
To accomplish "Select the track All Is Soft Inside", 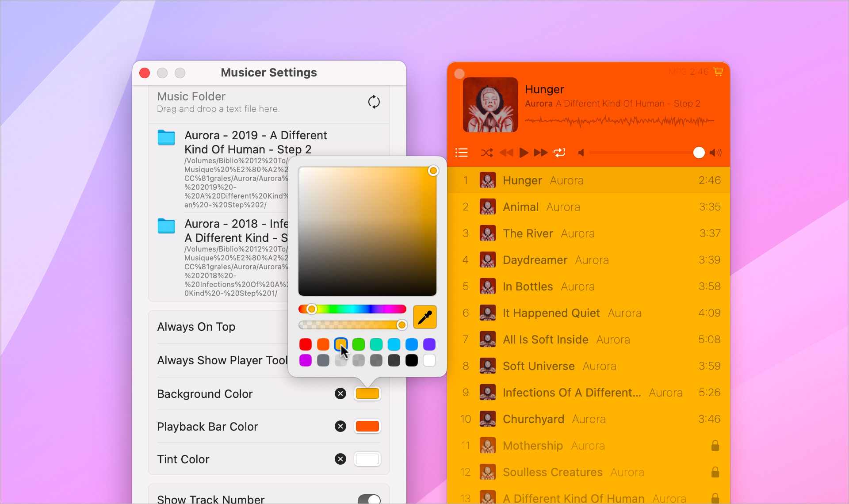I will point(589,339).
